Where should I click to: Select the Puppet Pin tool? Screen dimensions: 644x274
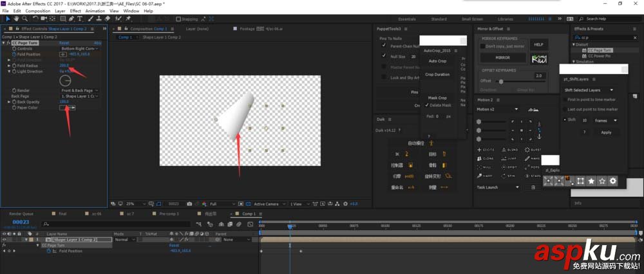pyautogui.click(x=128, y=19)
